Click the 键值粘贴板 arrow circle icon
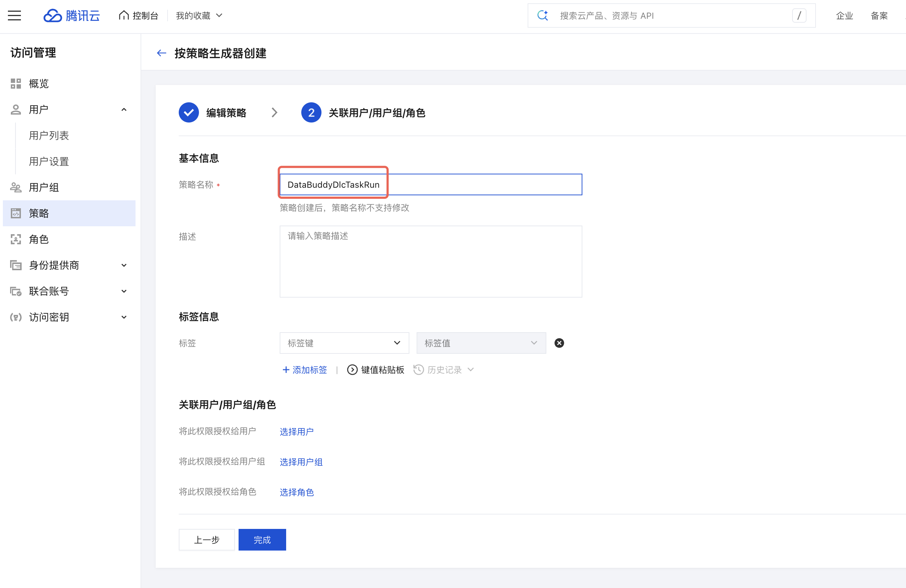 point(352,370)
